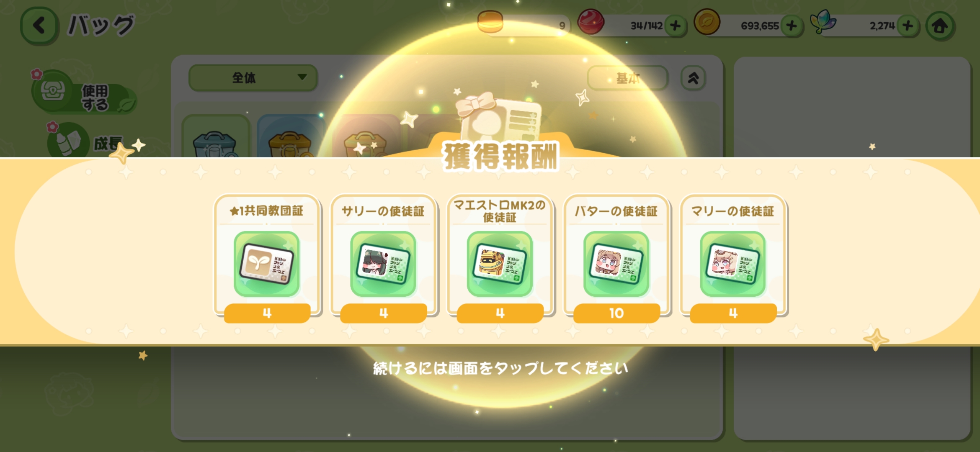Tap 続けるには画面をタップしてください to continue
This screenshot has width=980, height=452.
pyautogui.click(x=500, y=368)
